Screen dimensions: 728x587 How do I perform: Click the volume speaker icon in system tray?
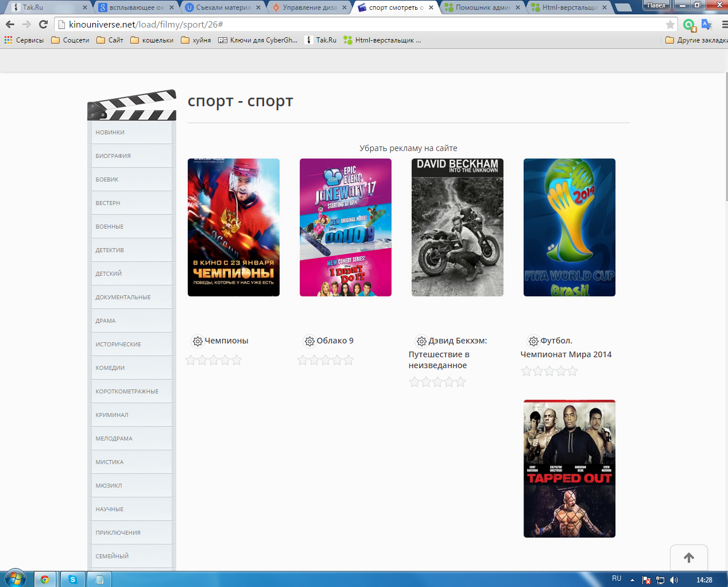(x=674, y=580)
